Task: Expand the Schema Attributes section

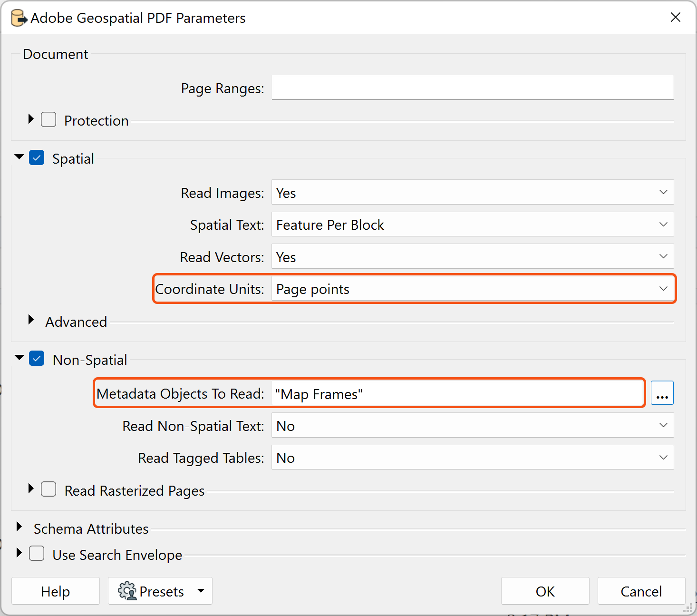Action: pyautogui.click(x=19, y=527)
